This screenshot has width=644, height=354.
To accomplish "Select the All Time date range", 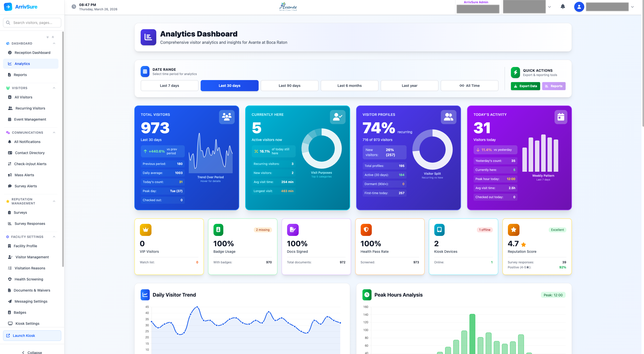I will 469,86.
